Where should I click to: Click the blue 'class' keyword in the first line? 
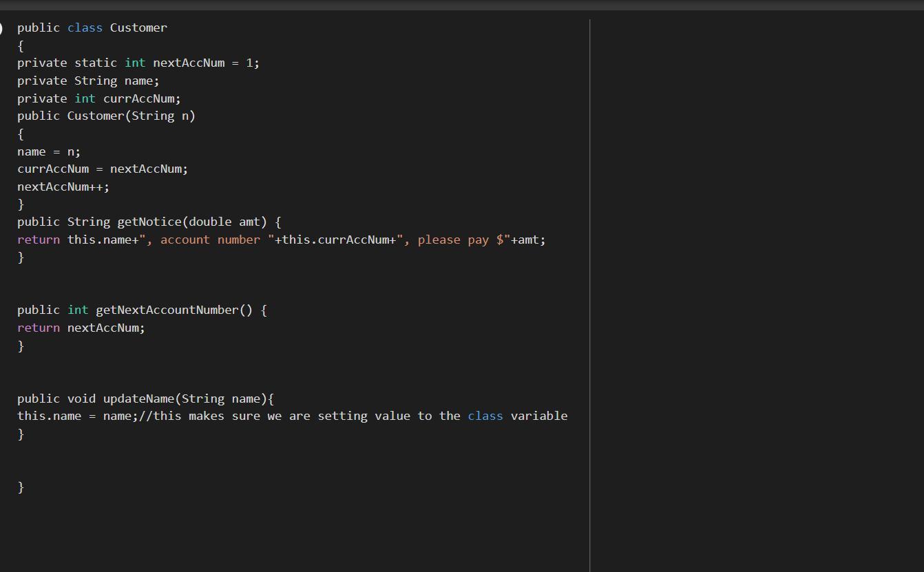(x=85, y=28)
